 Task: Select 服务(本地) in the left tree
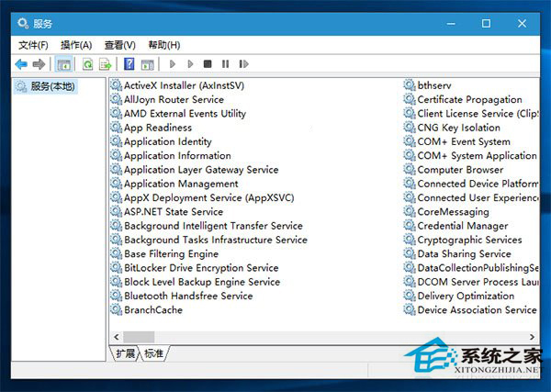pos(46,86)
